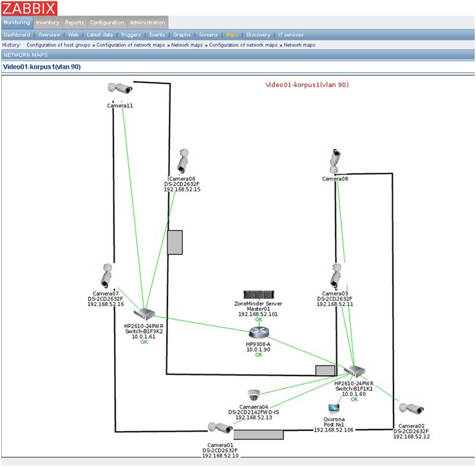Select the Web submenu item
This screenshot has width=476, height=467.
73,35
